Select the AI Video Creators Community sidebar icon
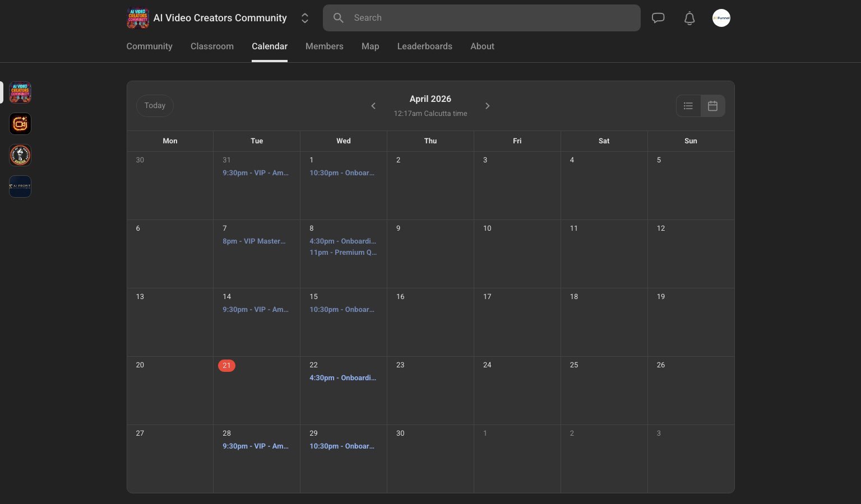This screenshot has height=504, width=861. coord(20,92)
